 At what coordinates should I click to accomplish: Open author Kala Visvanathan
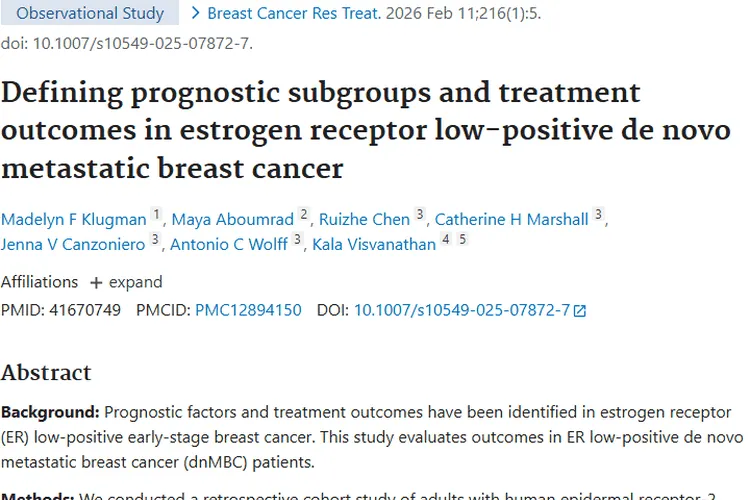[x=374, y=244]
